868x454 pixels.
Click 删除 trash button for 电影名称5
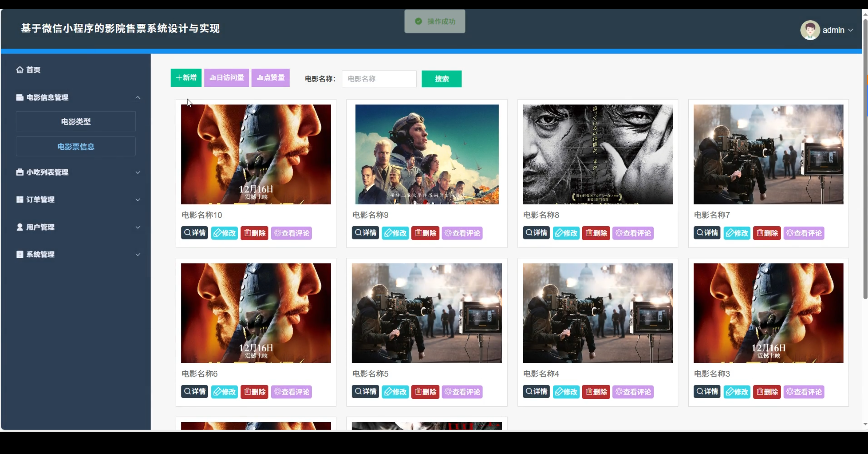tap(425, 392)
